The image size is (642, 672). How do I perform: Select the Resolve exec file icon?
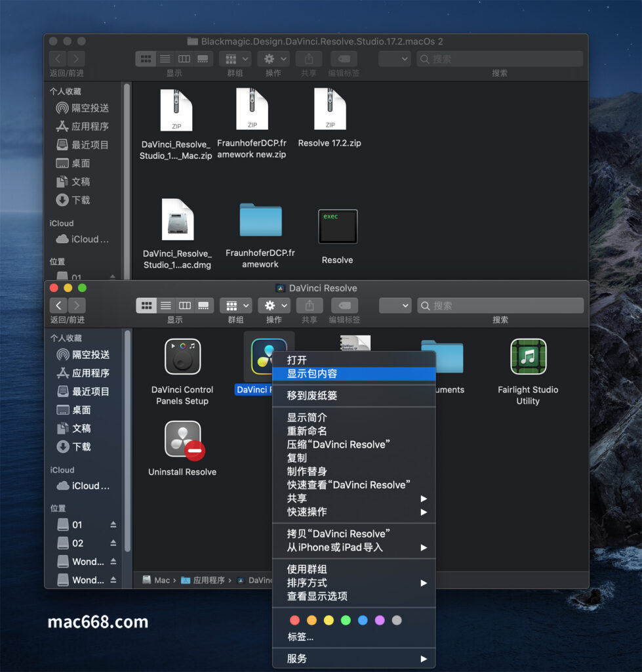pyautogui.click(x=338, y=226)
